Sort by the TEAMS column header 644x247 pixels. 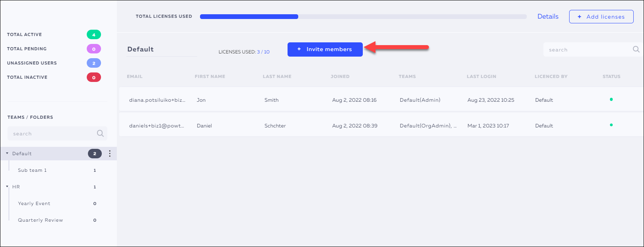[407, 76]
